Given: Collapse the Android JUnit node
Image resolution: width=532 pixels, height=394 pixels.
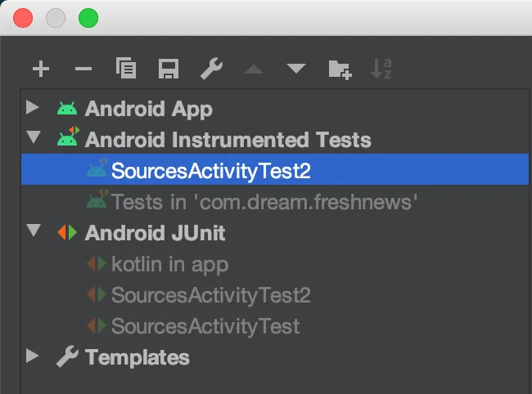Looking at the screenshot, I should pos(33,232).
